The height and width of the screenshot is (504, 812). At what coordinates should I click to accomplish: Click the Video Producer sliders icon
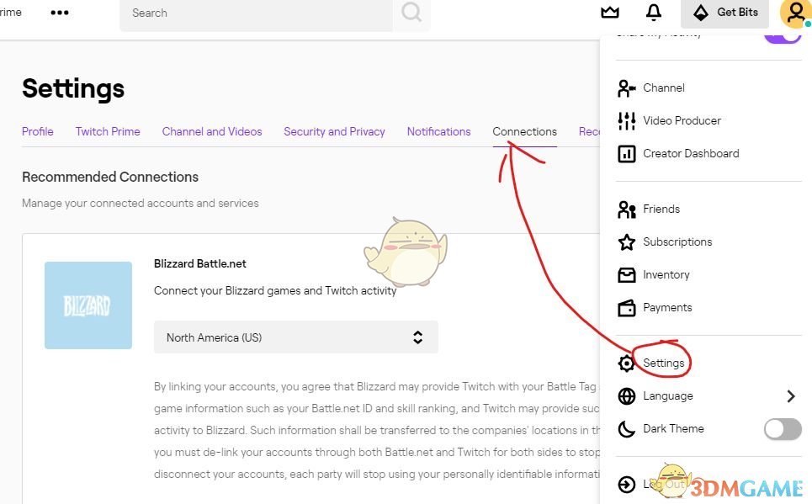pos(627,120)
